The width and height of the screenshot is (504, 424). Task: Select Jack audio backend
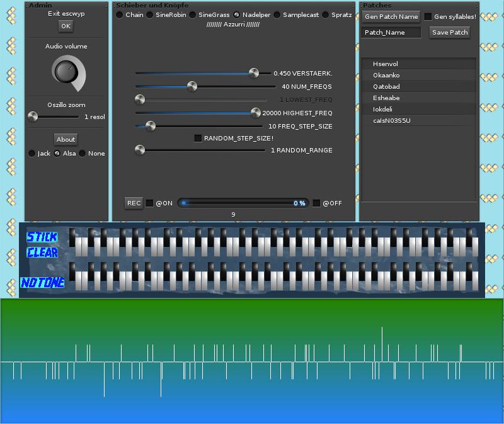(x=32, y=153)
